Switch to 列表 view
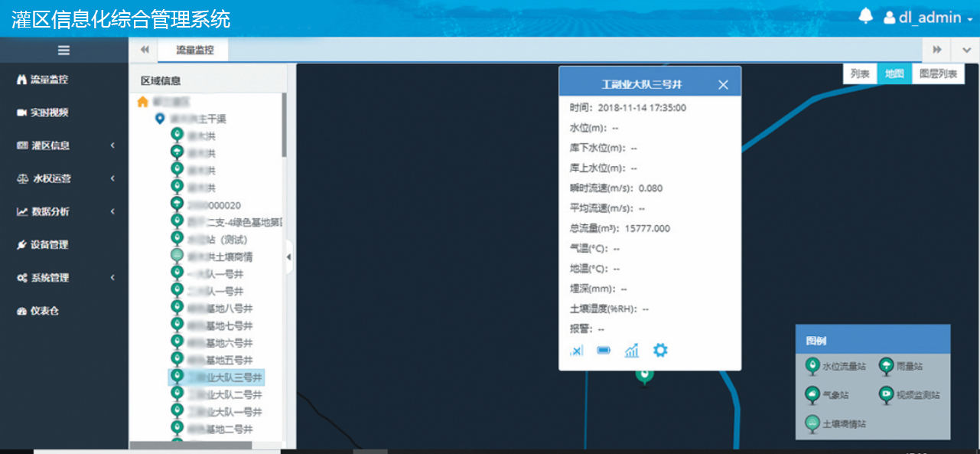The image size is (980, 454). (860, 73)
